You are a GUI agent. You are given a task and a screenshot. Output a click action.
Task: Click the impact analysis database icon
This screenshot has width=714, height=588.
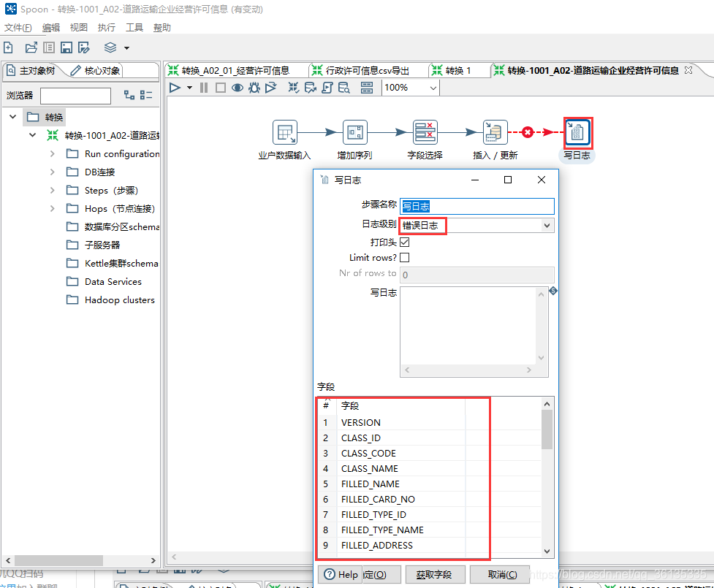pyautogui.click(x=311, y=88)
